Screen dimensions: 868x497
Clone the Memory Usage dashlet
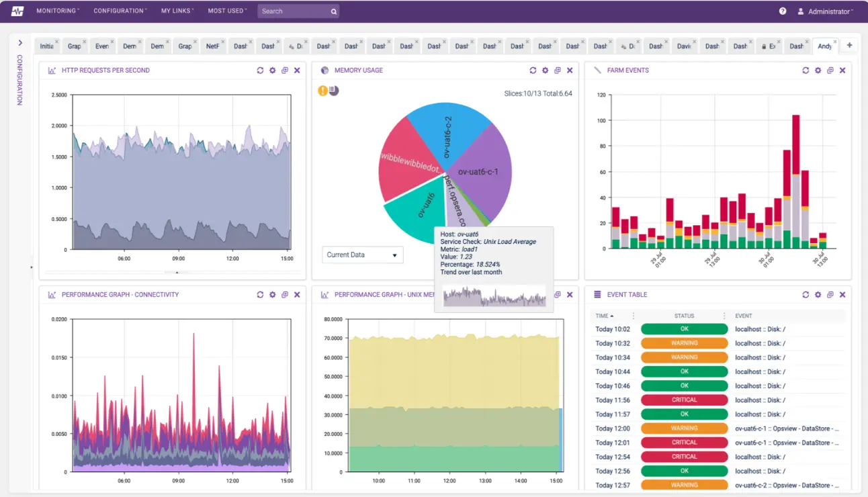(x=558, y=70)
